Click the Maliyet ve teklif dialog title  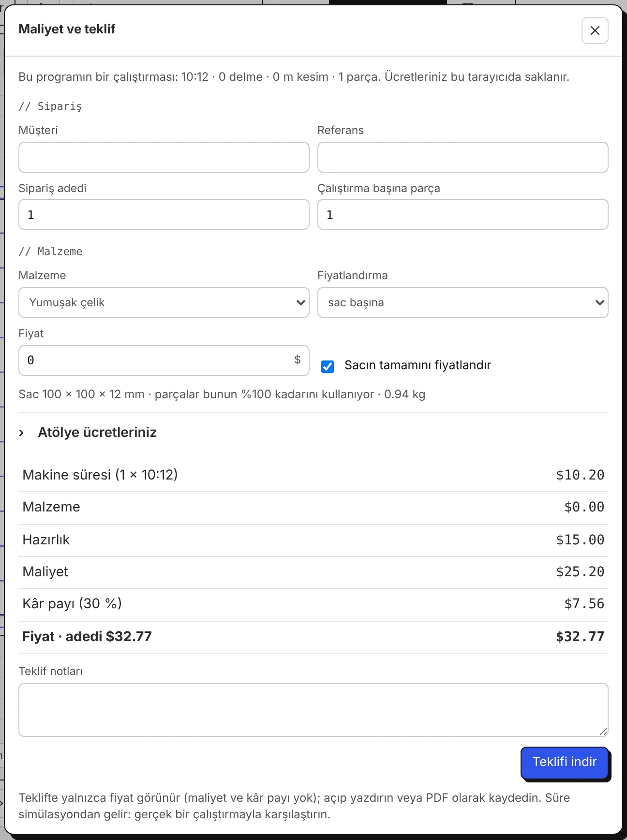(67, 29)
